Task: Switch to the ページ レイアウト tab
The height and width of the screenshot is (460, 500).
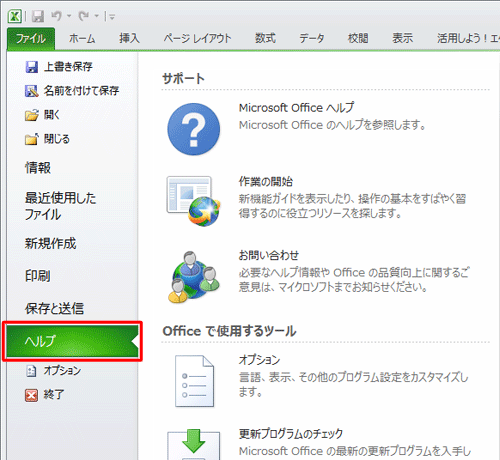Action: tap(197, 39)
